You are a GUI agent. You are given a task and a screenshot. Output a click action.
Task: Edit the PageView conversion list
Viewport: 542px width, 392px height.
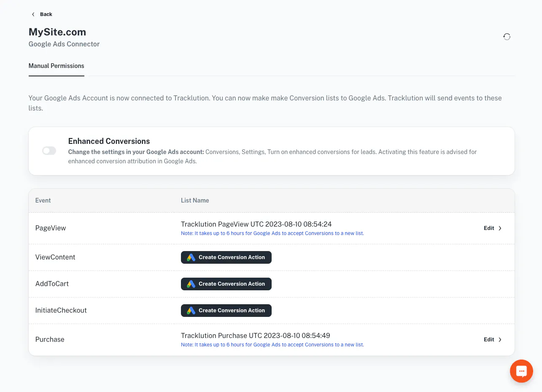[x=493, y=228]
